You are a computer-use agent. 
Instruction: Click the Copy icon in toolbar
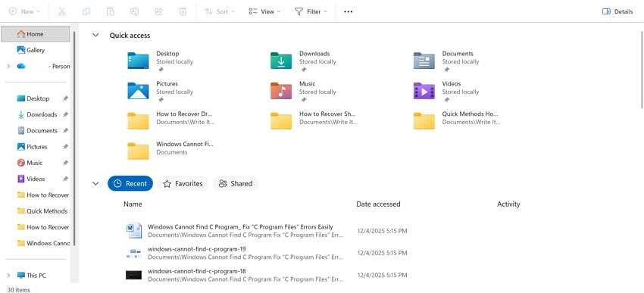pos(86,11)
